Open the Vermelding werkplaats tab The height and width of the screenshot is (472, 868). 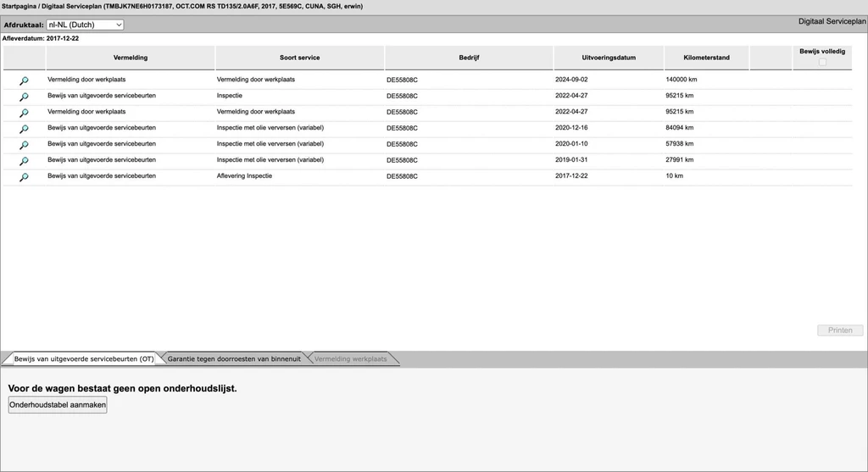point(350,359)
